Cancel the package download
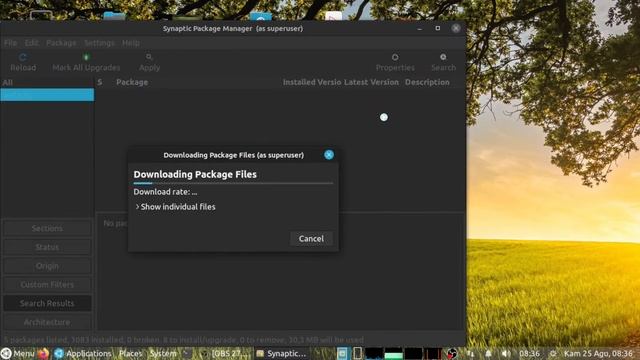640x360 pixels. point(311,239)
